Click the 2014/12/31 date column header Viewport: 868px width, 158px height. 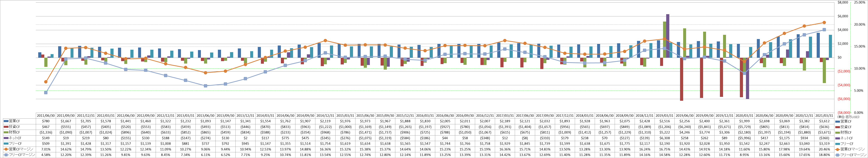point(325,115)
